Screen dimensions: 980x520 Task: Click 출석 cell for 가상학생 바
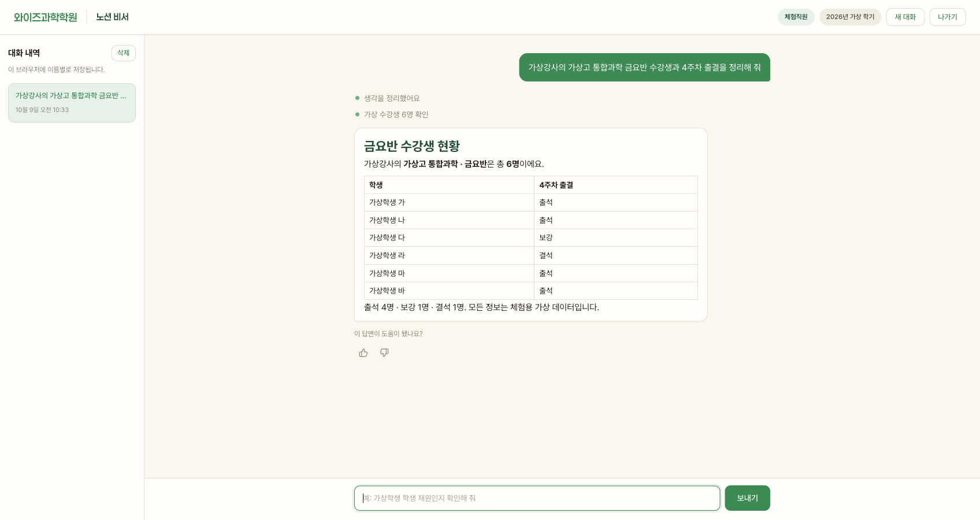click(x=616, y=291)
